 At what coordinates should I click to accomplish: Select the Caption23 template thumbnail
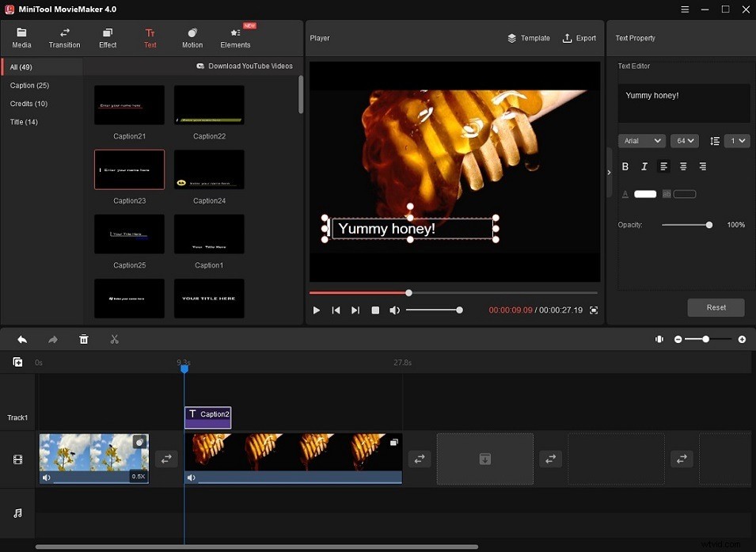129,169
